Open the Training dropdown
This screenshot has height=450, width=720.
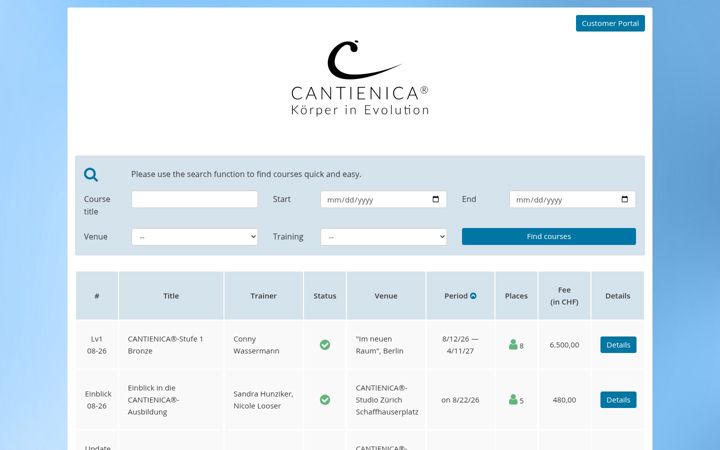point(383,237)
